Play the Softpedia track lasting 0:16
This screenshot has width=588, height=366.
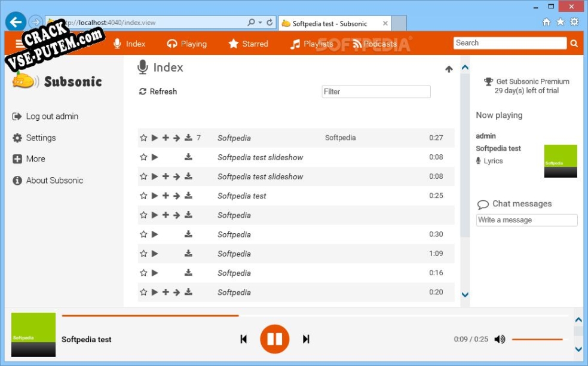(x=155, y=273)
